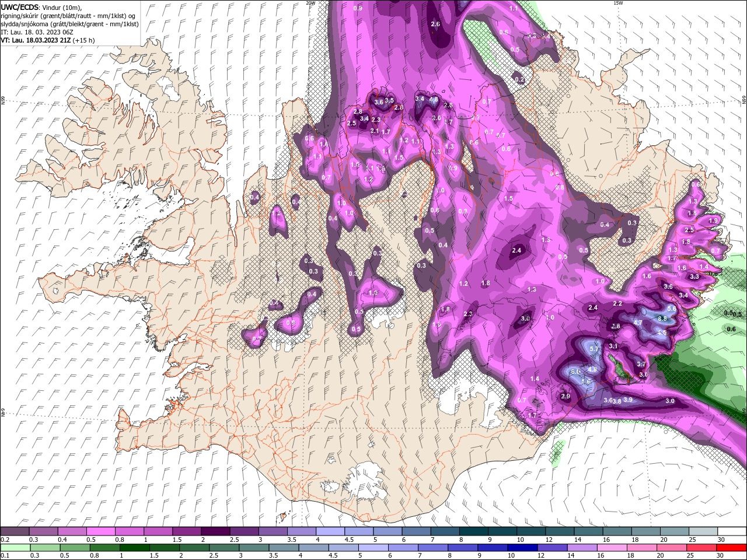Click the 5.7 precipitation value on the map
This screenshot has height=560, width=747.
[595, 349]
